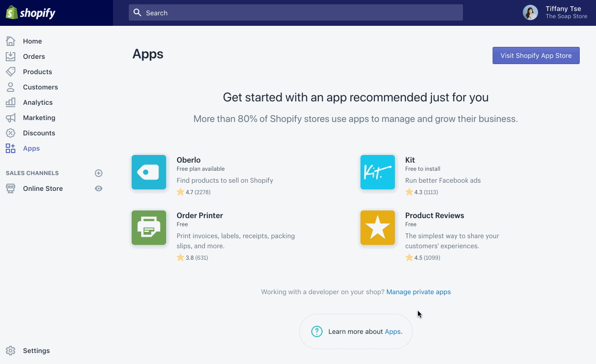596x364 pixels.
Task: Click 'Find products to sell on Shopify'
Action: tap(225, 180)
